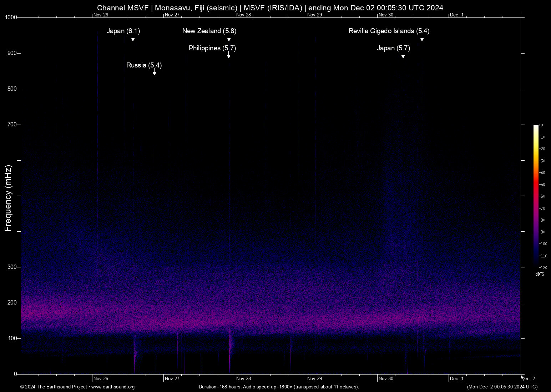Open the www.earthsound.org link in the footer

point(113,387)
